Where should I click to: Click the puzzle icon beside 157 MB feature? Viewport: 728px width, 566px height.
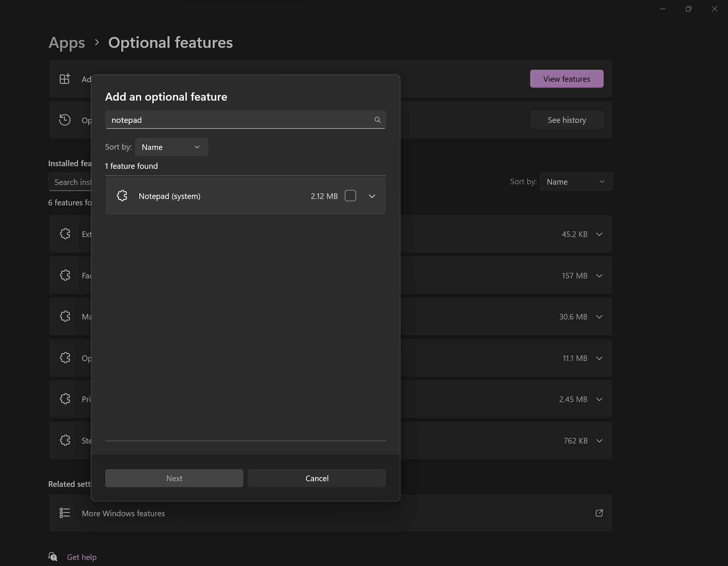(65, 275)
